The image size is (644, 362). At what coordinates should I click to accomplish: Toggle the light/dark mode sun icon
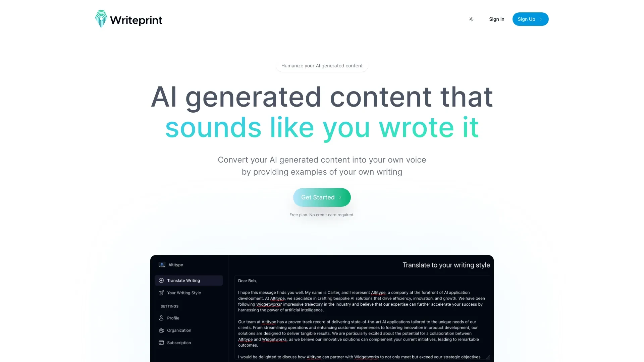470,19
